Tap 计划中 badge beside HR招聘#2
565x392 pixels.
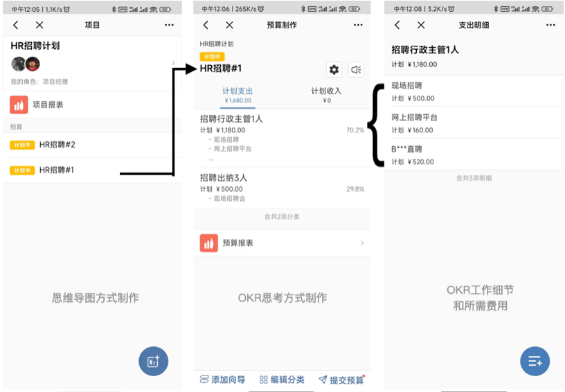click(x=22, y=145)
